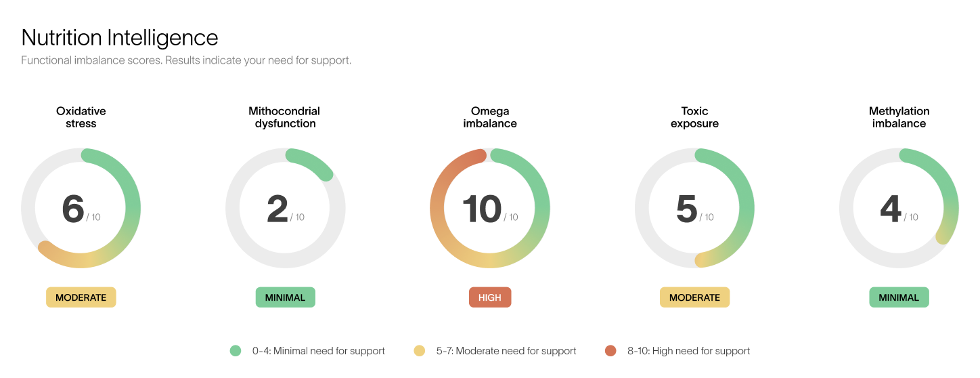Screen dimensions: 980x378
Task: Select the Toxic exposure MODERATE badge
Action: point(694,297)
